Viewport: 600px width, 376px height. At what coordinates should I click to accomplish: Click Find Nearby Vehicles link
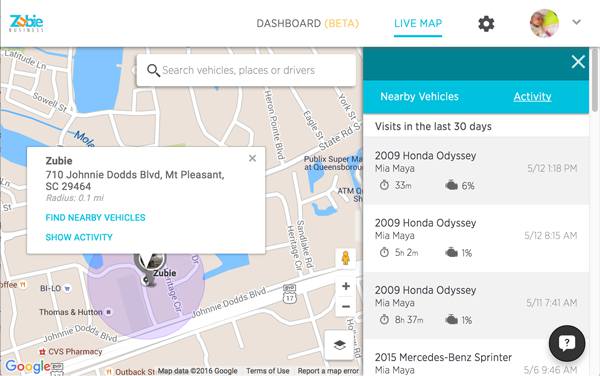(95, 218)
